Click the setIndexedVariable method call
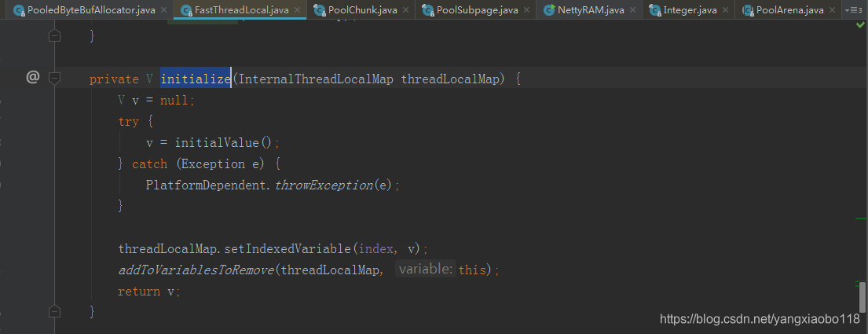Image resolution: width=868 pixels, height=334 pixels. coord(287,248)
